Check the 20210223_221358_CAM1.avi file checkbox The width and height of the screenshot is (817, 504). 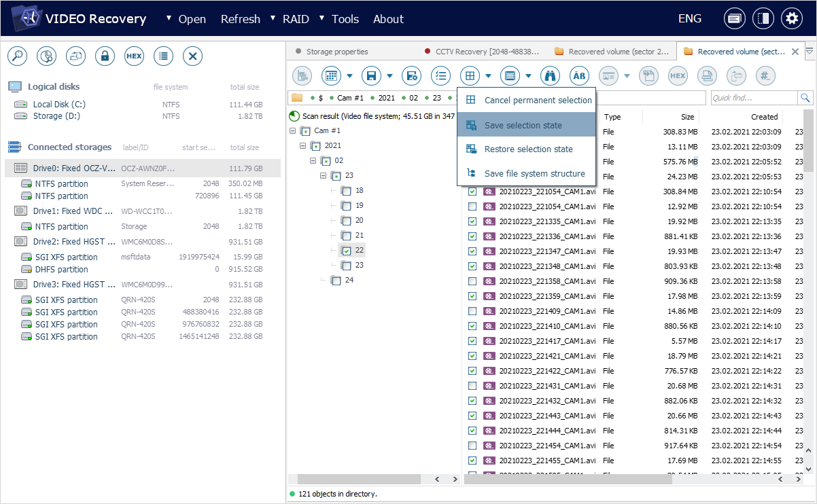(472, 281)
